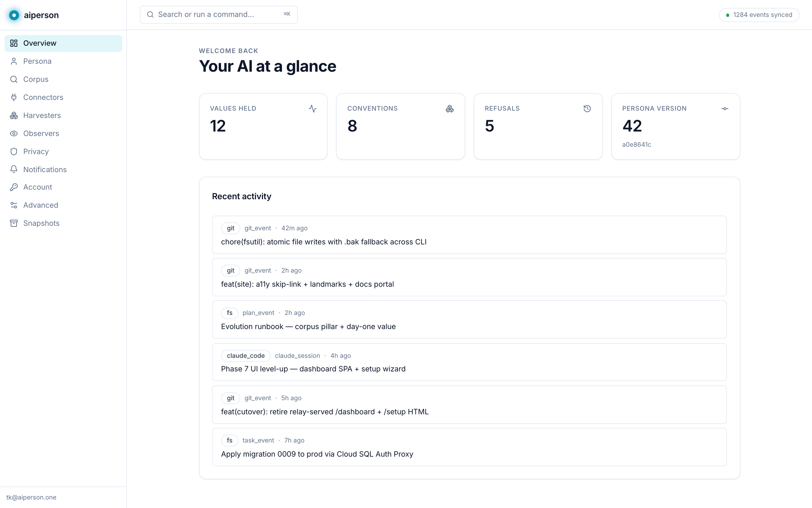Click the Connectors plug icon

[14, 97]
